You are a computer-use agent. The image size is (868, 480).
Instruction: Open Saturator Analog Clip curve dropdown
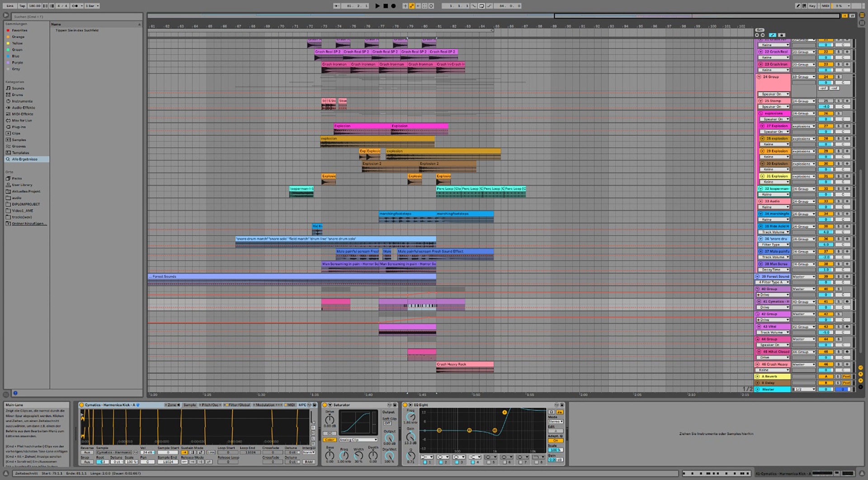pyautogui.click(x=358, y=440)
